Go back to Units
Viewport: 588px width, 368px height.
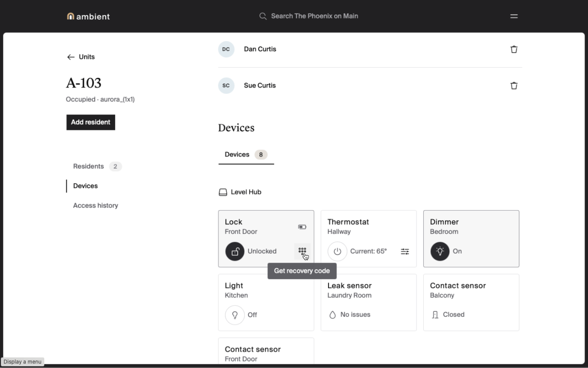point(81,57)
